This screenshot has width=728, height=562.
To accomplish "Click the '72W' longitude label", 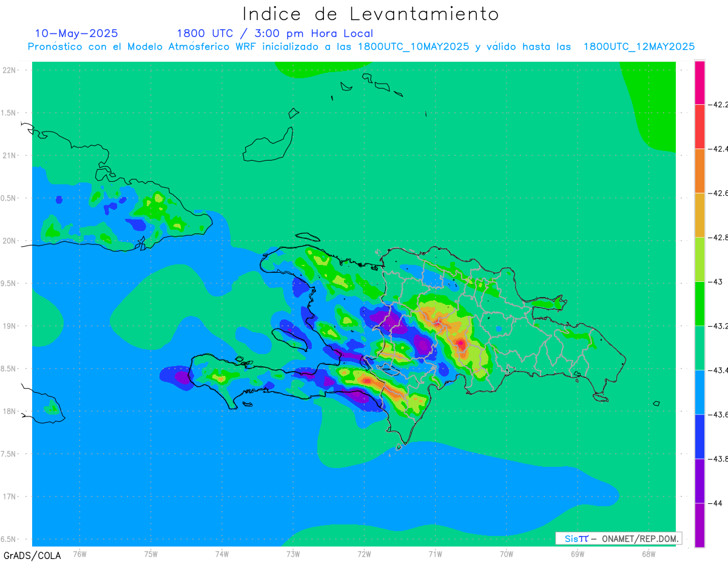I will [364, 554].
